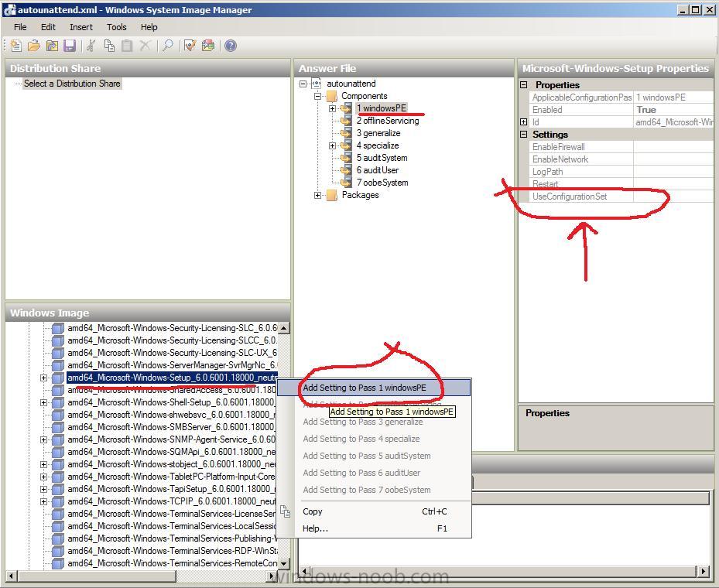Select the 7 oobeSystem tree item
The height and width of the screenshot is (588, 719).
point(382,183)
